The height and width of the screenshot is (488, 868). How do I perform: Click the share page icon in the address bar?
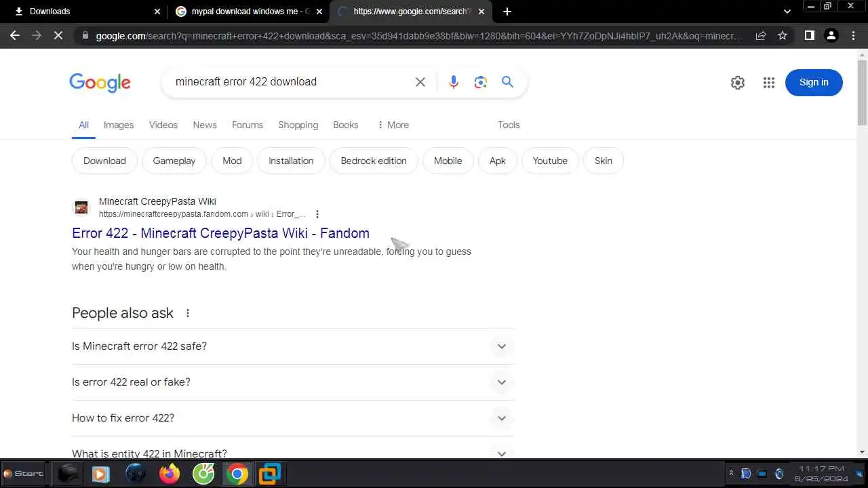point(761,35)
